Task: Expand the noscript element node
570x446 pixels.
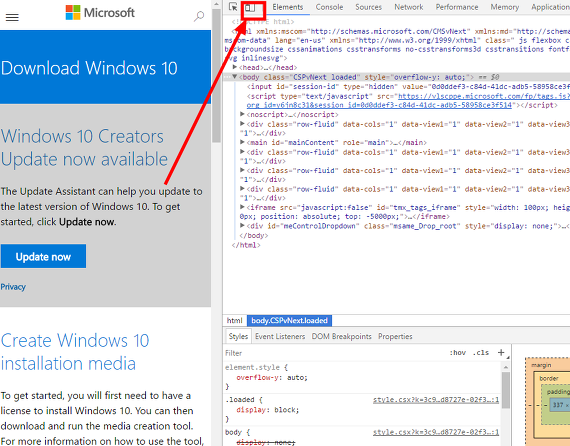Action: tap(242, 114)
